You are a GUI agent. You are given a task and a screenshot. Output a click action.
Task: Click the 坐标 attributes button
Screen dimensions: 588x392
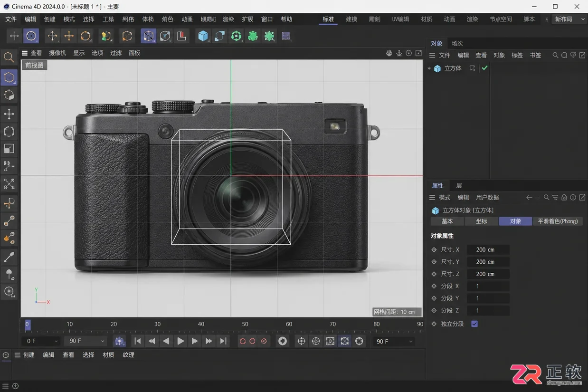pyautogui.click(x=481, y=221)
